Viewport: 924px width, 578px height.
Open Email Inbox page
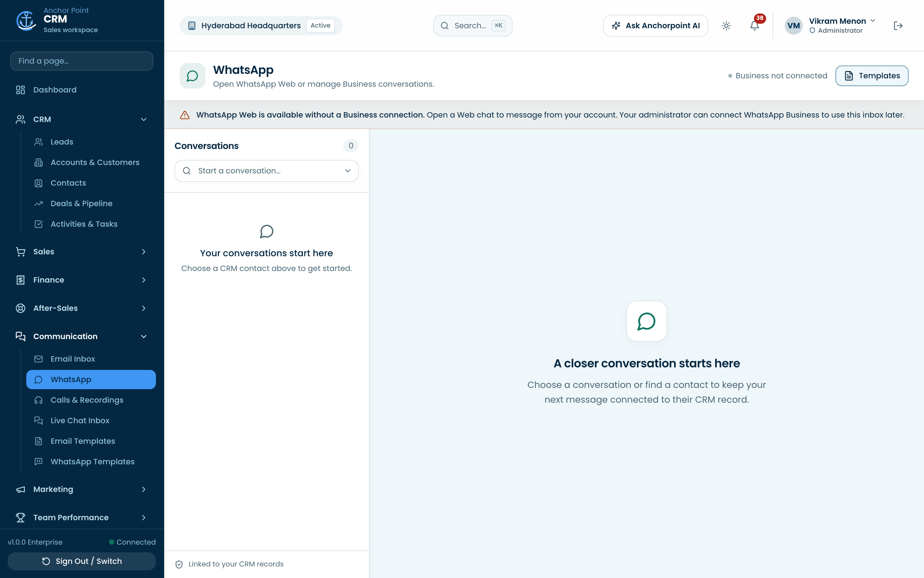[x=91, y=359]
